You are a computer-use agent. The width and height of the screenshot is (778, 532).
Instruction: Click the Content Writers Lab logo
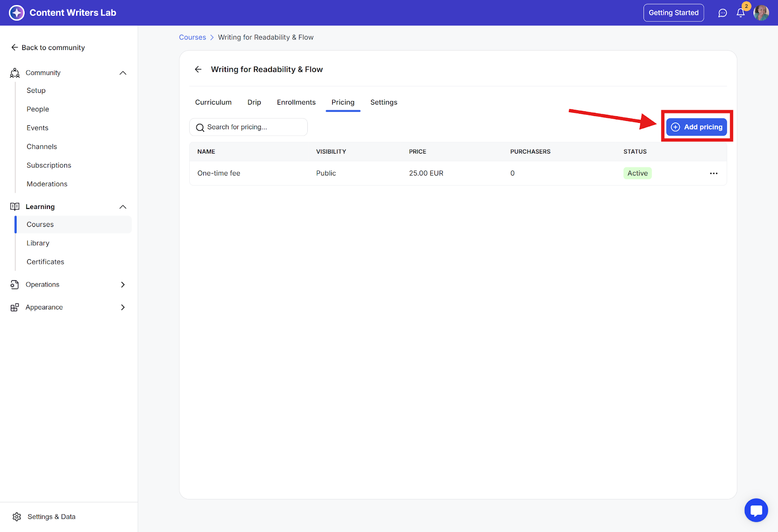(x=17, y=13)
